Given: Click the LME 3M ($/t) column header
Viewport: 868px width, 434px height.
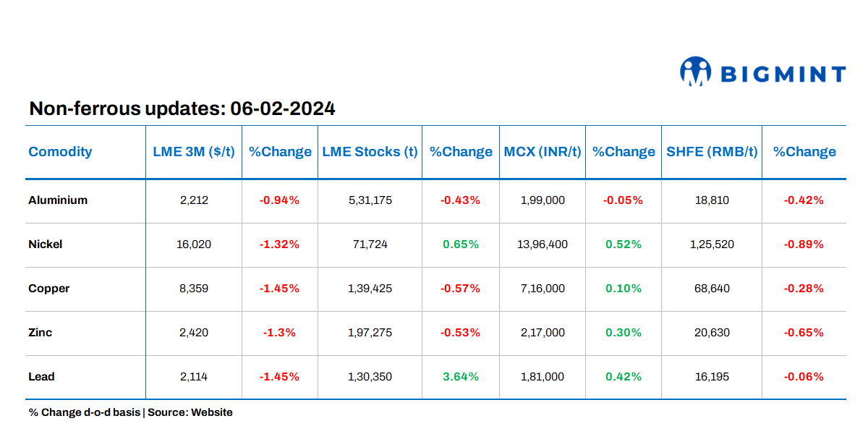Looking at the screenshot, I should click(194, 152).
